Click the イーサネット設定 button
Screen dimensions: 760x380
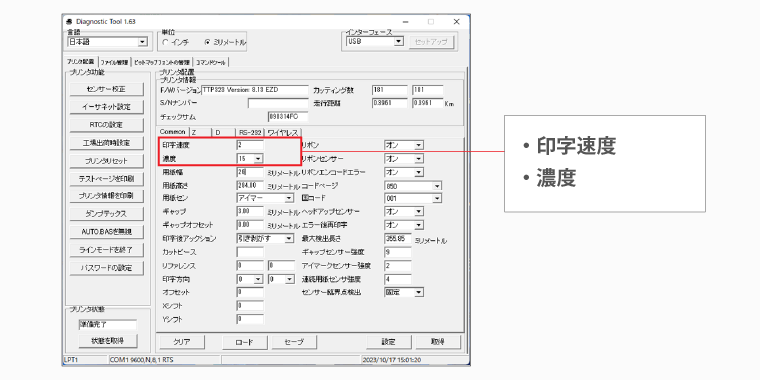coord(107,107)
